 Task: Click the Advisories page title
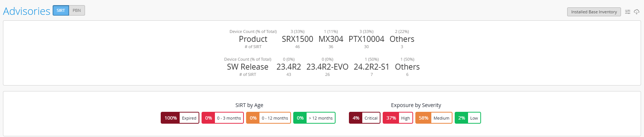[x=27, y=11]
